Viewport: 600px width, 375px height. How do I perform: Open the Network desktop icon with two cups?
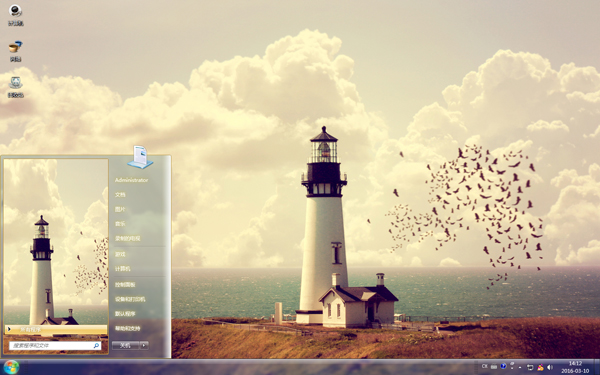tap(15, 51)
